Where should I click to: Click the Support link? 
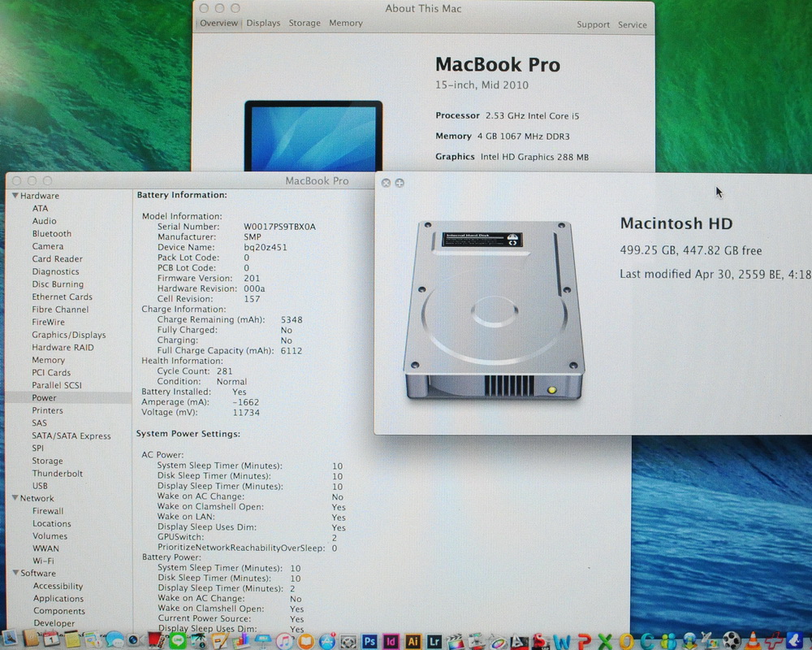click(593, 24)
